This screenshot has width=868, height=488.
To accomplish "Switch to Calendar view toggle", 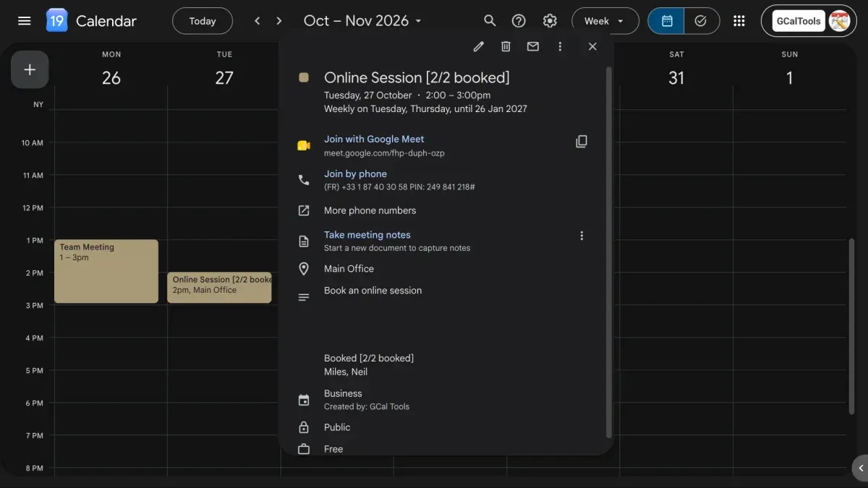I will click(x=666, y=21).
